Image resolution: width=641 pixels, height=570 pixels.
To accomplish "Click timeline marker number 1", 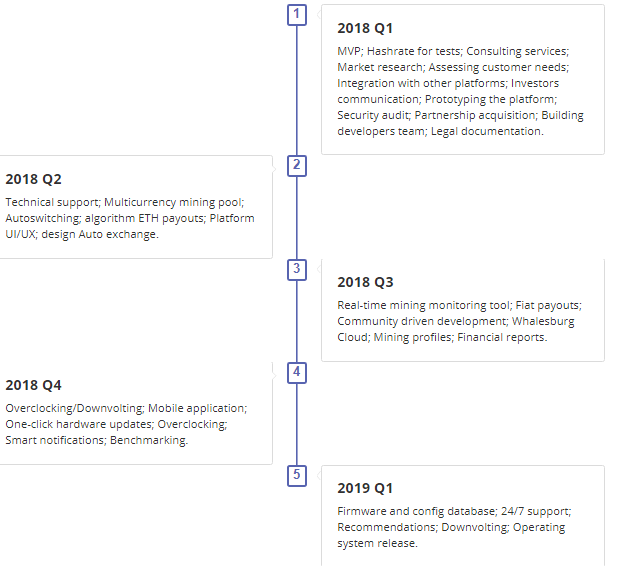I will [297, 15].
